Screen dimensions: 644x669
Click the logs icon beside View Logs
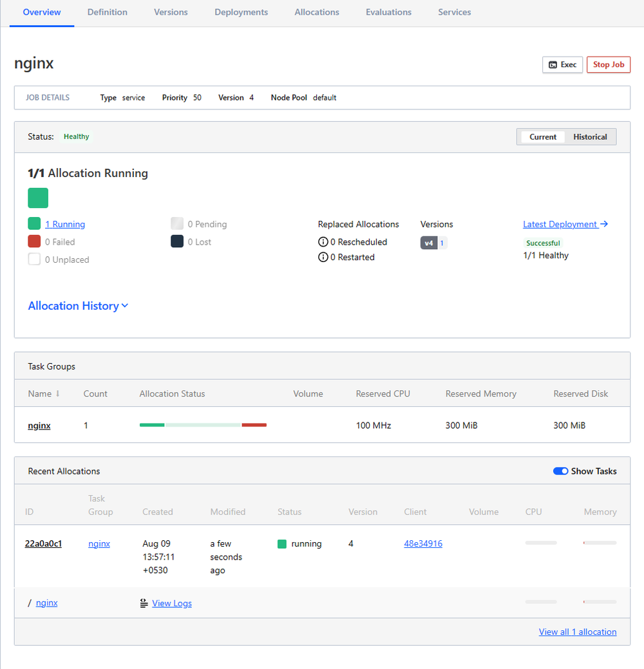[x=144, y=603]
